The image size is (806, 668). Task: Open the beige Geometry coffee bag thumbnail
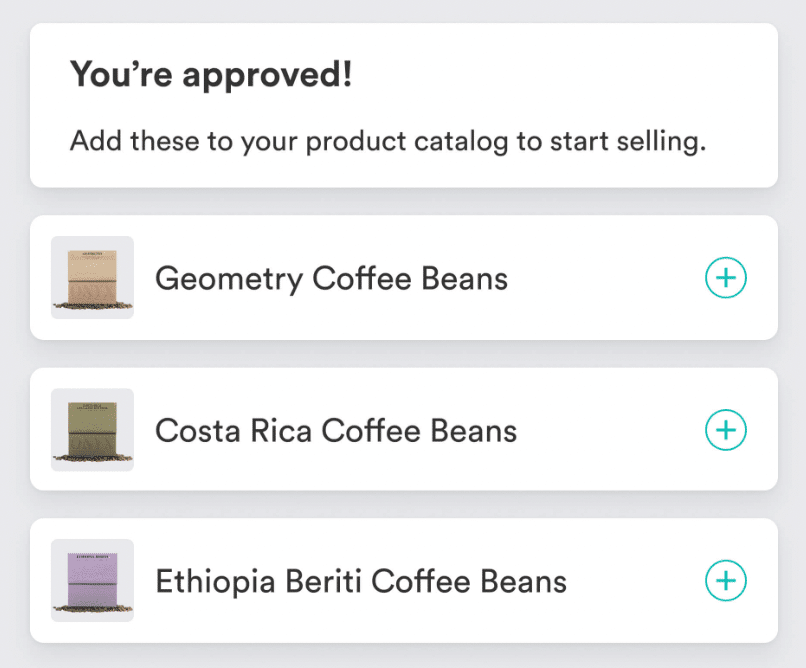pos(92,277)
